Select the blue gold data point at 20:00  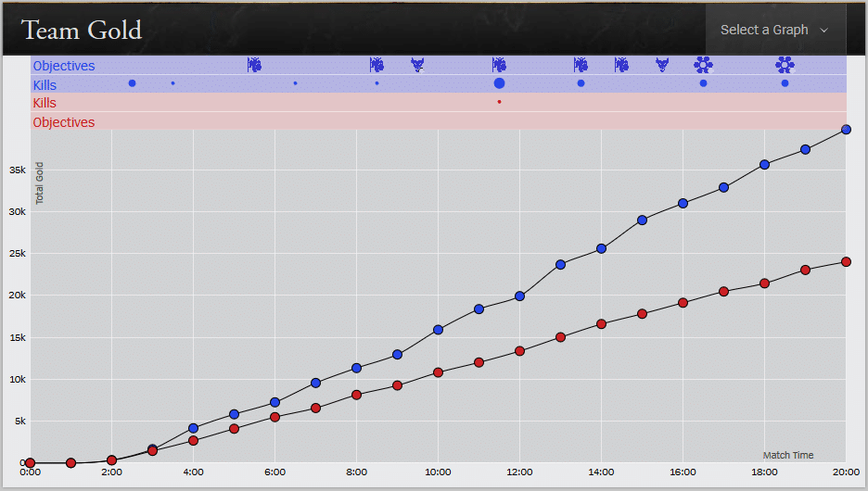(x=846, y=130)
